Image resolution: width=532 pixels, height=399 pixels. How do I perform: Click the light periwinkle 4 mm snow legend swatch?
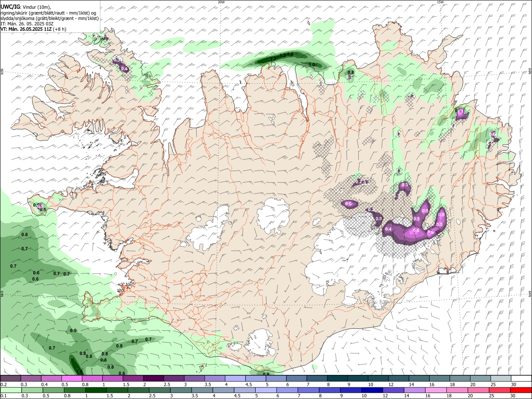pos(235,379)
